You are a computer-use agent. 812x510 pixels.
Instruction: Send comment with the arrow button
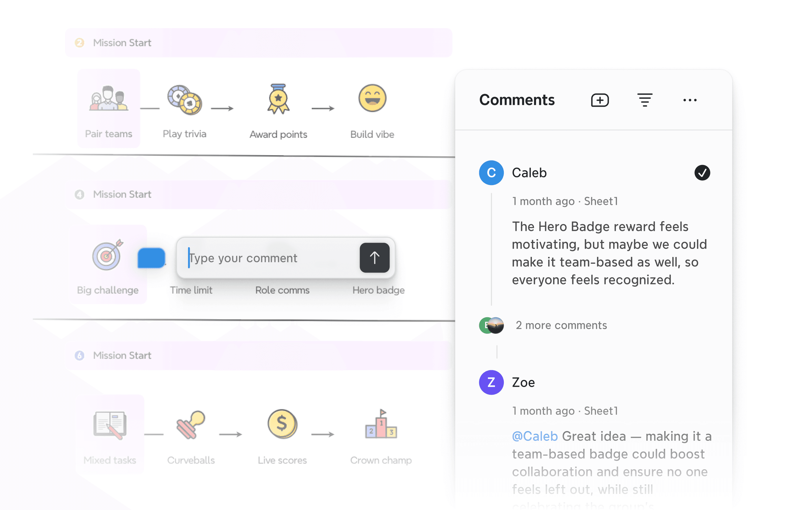(x=374, y=258)
